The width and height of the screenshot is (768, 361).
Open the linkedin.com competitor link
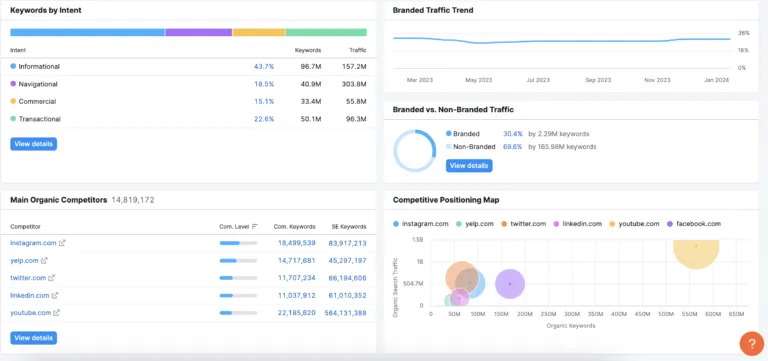click(x=30, y=295)
